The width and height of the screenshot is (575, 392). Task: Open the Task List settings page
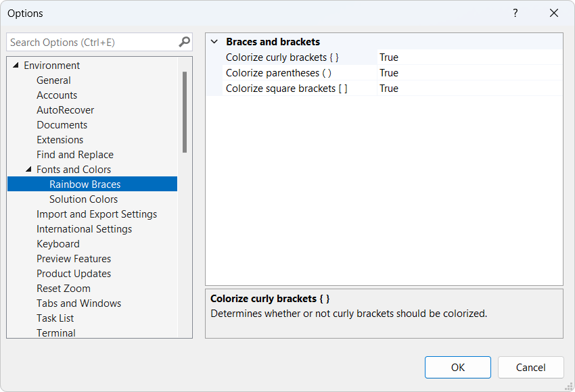55,318
